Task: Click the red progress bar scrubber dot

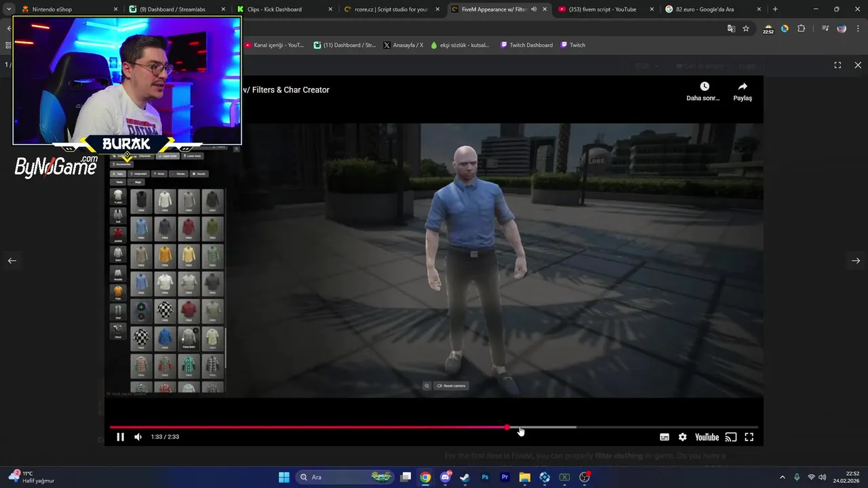Action: (x=507, y=427)
